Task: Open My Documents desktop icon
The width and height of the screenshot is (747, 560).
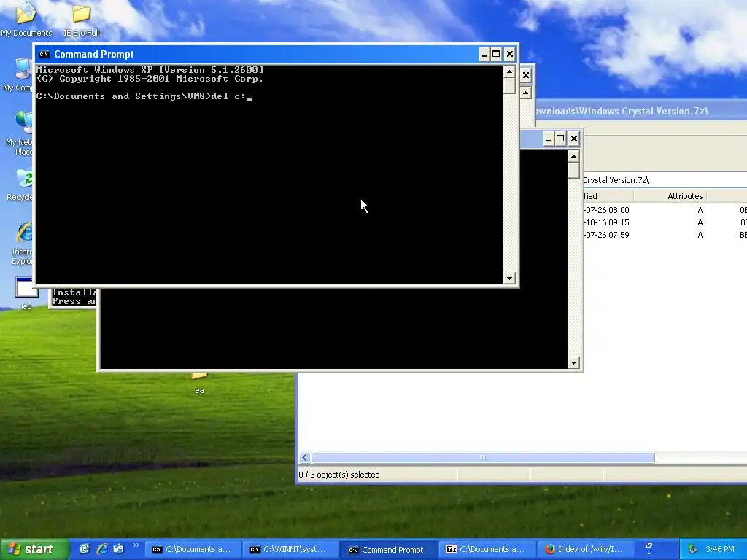Action: tap(26, 19)
